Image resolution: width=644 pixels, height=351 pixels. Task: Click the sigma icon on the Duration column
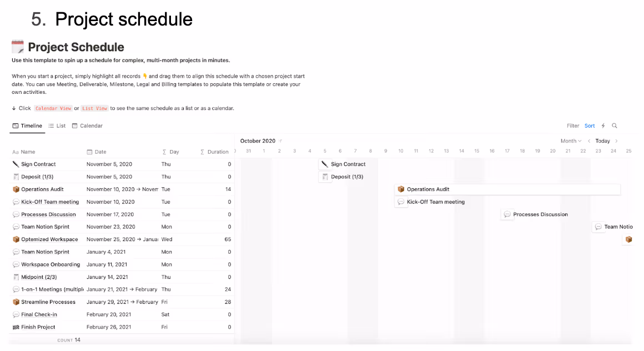tap(205, 151)
